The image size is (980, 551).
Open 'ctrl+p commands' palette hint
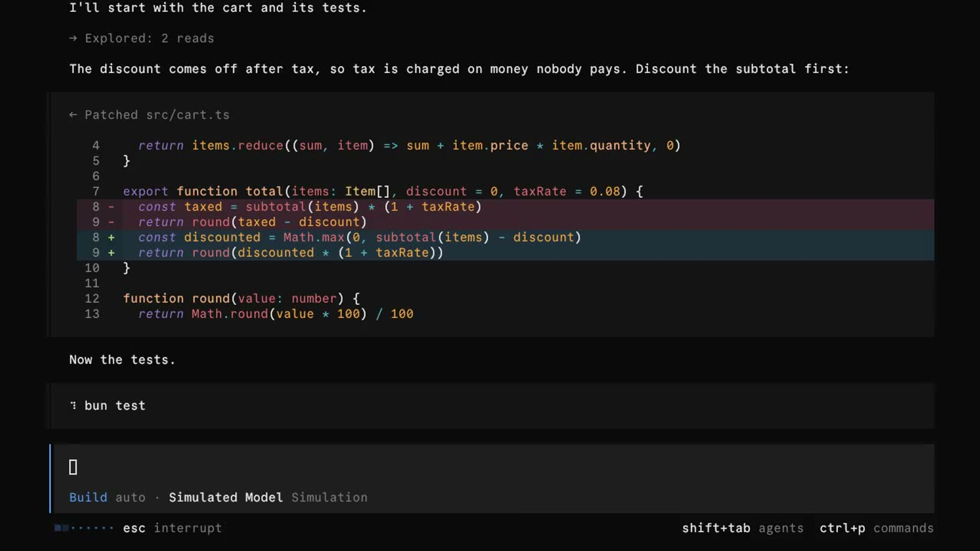(x=876, y=528)
